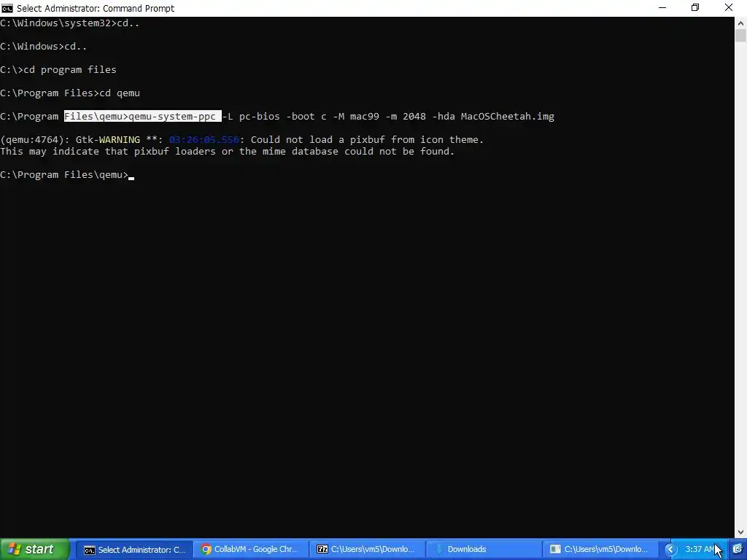Click the blue timestamp 03:26:05.556
This screenshot has height=560, width=747.
[204, 139]
